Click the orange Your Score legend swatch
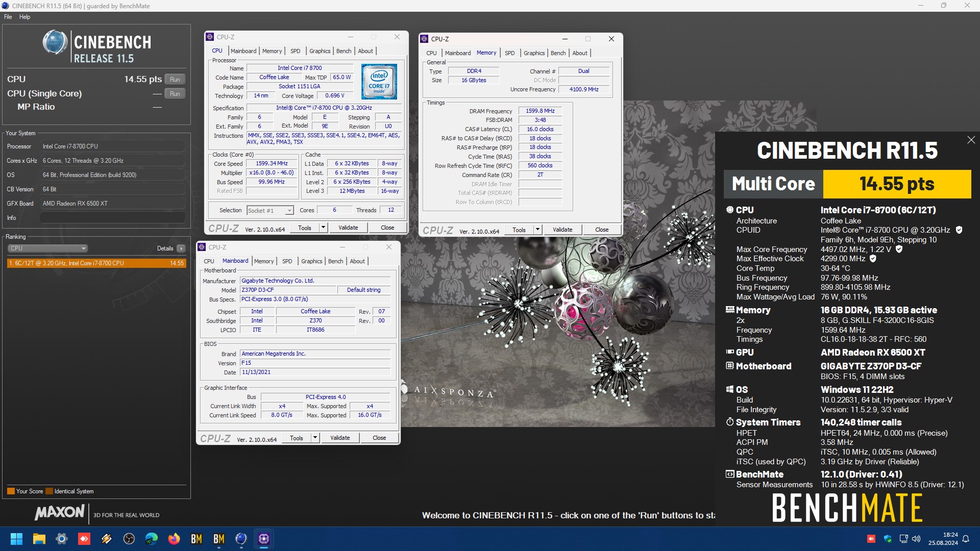The width and height of the screenshot is (980, 551). coord(11,491)
